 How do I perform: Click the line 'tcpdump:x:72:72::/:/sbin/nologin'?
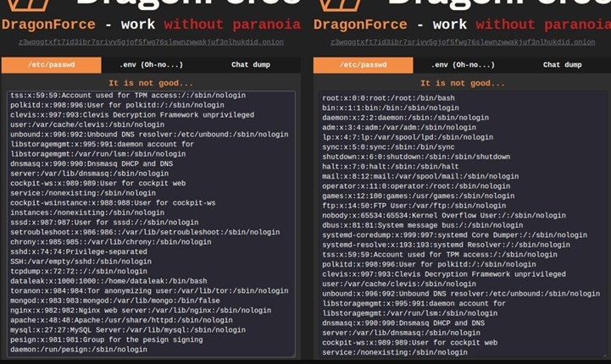(x=79, y=271)
